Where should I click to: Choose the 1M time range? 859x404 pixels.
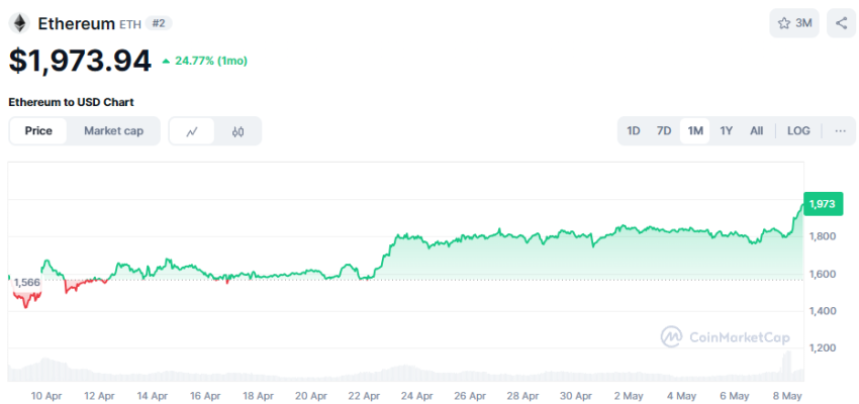click(x=695, y=131)
